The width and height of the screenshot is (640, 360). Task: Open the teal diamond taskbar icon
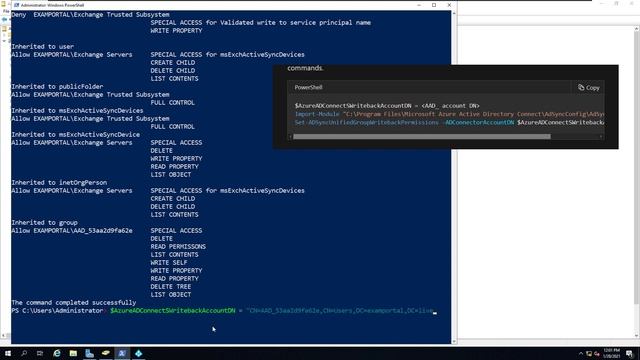138,353
